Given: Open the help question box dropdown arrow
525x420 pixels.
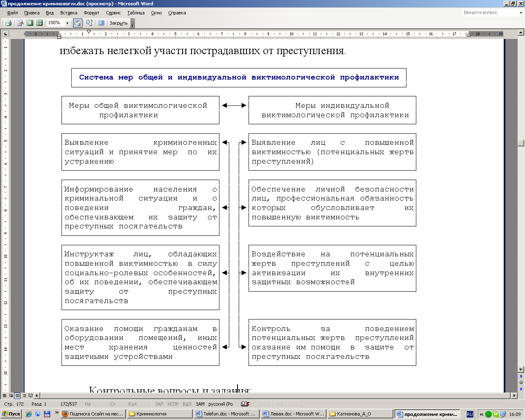Looking at the screenshot, I should 521,13.
